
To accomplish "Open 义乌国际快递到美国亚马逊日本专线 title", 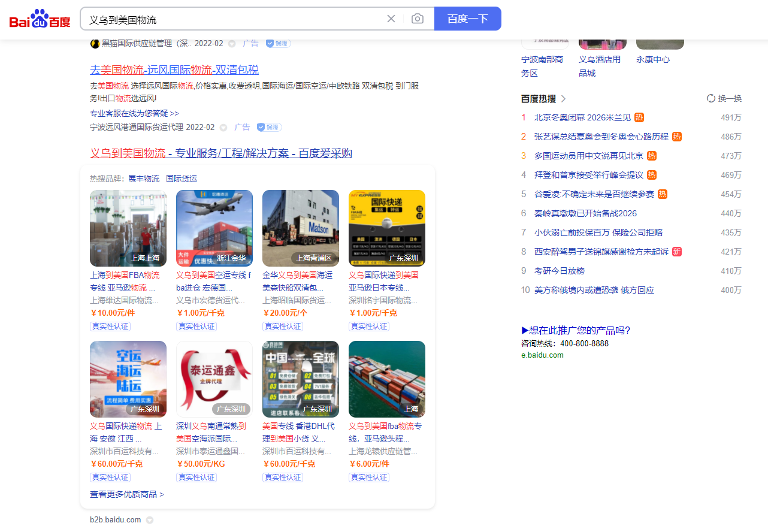I will pyautogui.click(x=384, y=282).
